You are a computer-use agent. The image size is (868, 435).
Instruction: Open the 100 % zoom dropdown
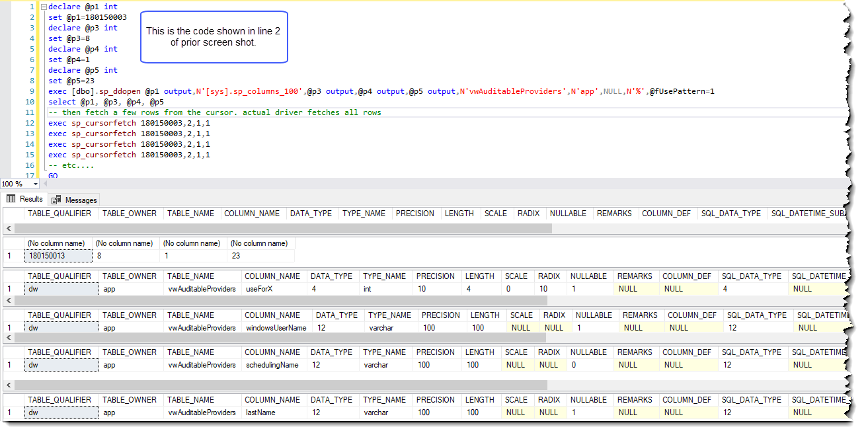[36, 184]
